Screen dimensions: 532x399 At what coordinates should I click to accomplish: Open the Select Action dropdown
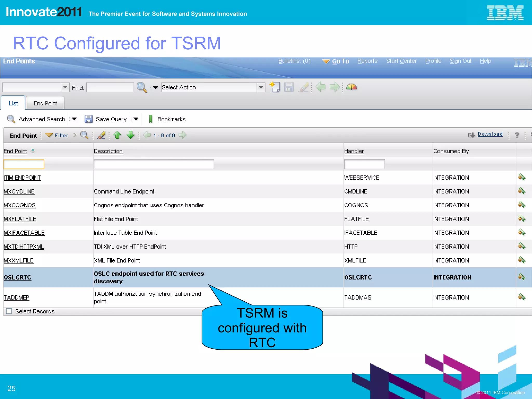261,87
